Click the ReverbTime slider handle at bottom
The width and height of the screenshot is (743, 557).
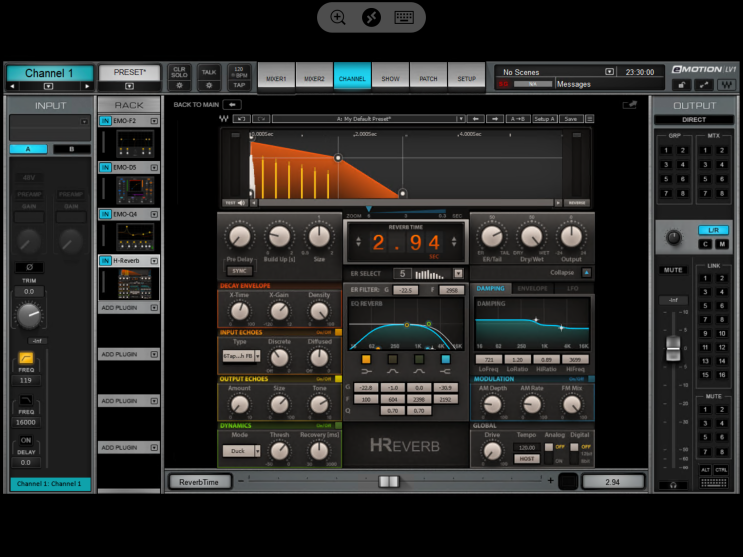tap(389, 482)
